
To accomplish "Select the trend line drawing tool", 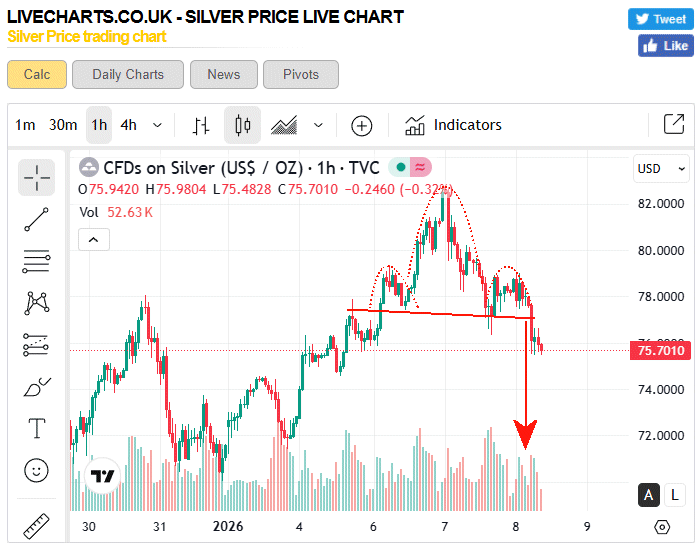I will (37, 220).
